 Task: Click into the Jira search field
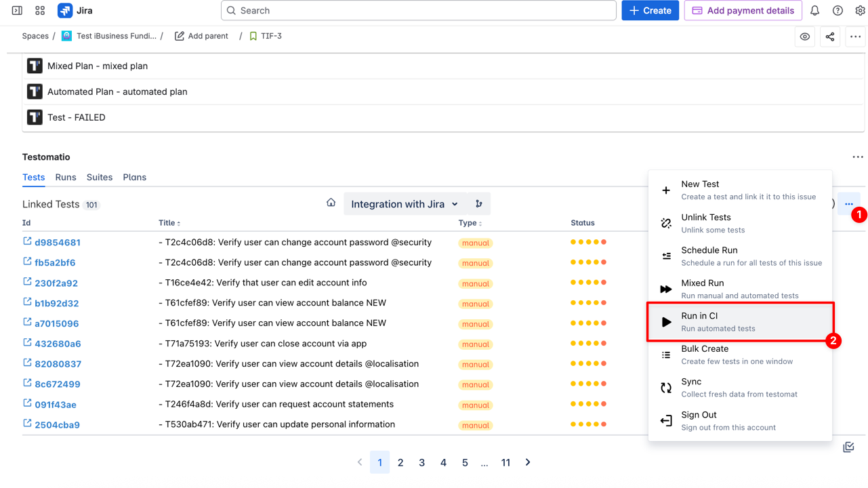tap(419, 11)
